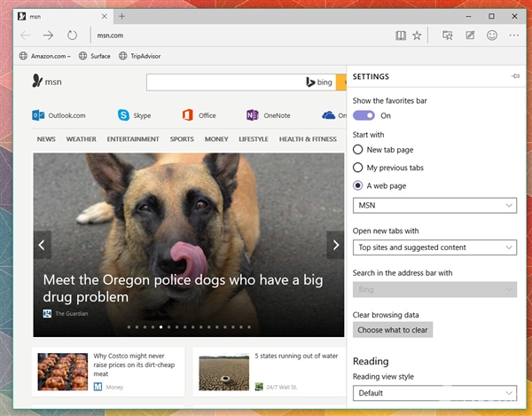Image resolution: width=532 pixels, height=416 pixels.
Task: Open the Hub favorites list icon
Action: click(x=448, y=35)
